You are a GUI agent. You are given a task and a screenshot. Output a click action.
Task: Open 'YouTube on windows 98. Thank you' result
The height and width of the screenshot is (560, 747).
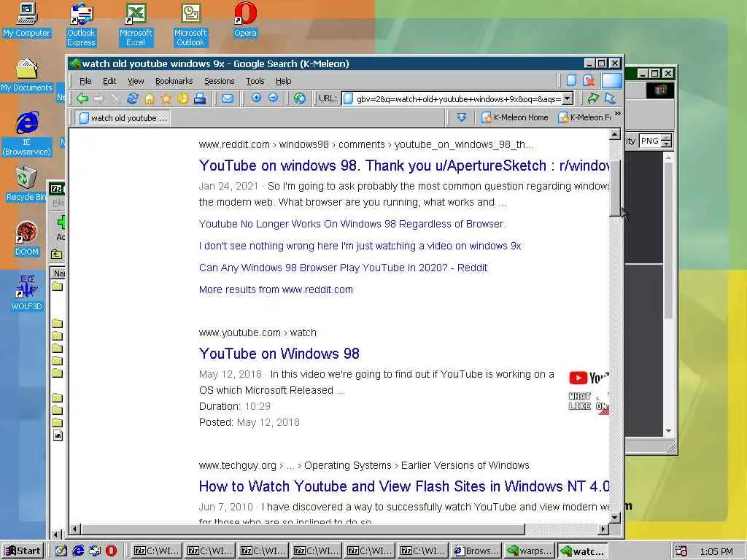point(404,166)
